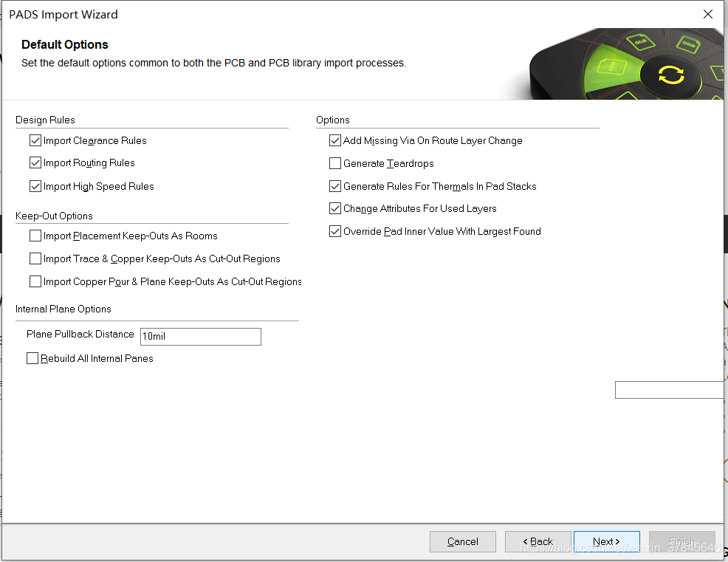Viewport: 728px width, 562px height.
Task: Toggle Generate Rules For Thermals In Pad Stacks
Action: tap(335, 186)
